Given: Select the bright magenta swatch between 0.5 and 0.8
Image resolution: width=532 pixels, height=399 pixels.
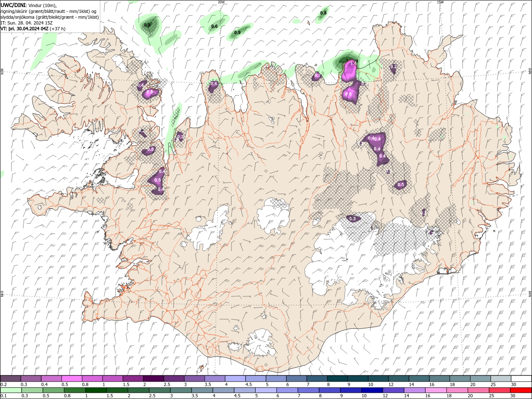Looking at the screenshot, I should pos(71,379).
